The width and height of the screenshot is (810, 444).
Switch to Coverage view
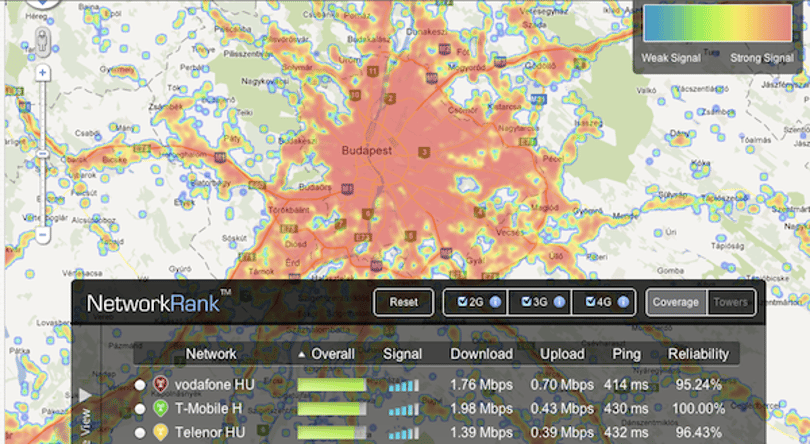pos(676,302)
